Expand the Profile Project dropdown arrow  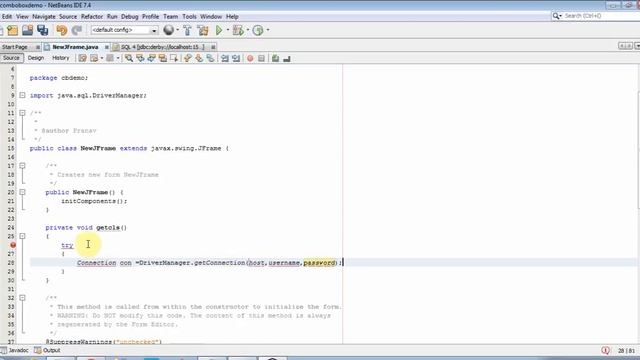coord(268,30)
